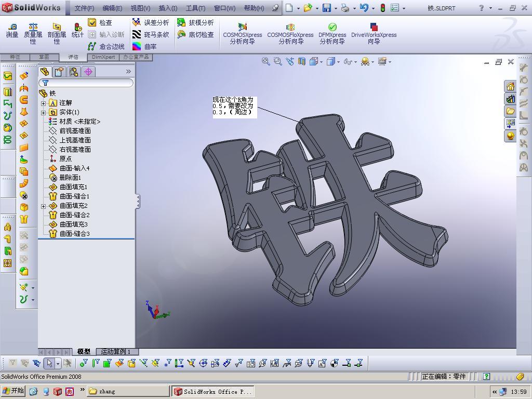Toggle 曲率 curvature display
Screen dimensions: 532x399
click(144, 46)
